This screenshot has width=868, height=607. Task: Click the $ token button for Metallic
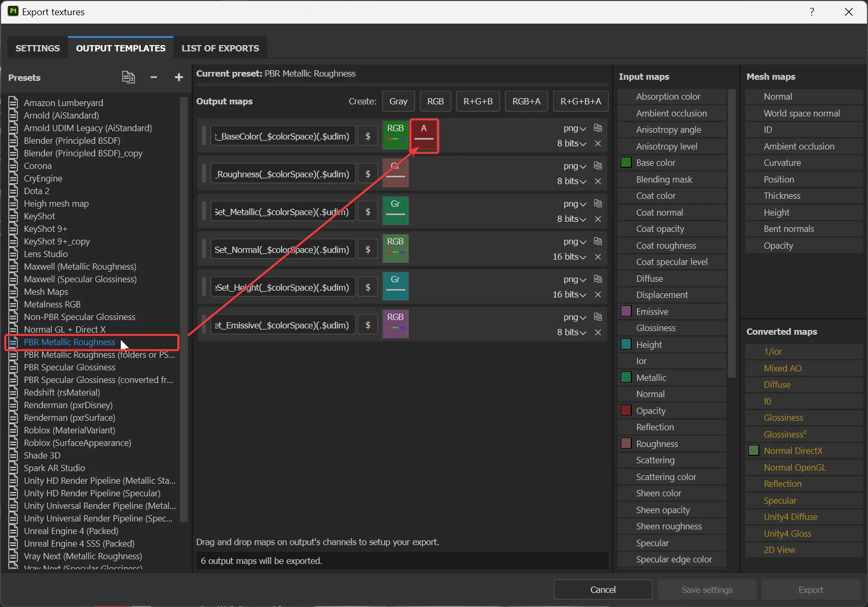click(x=368, y=211)
